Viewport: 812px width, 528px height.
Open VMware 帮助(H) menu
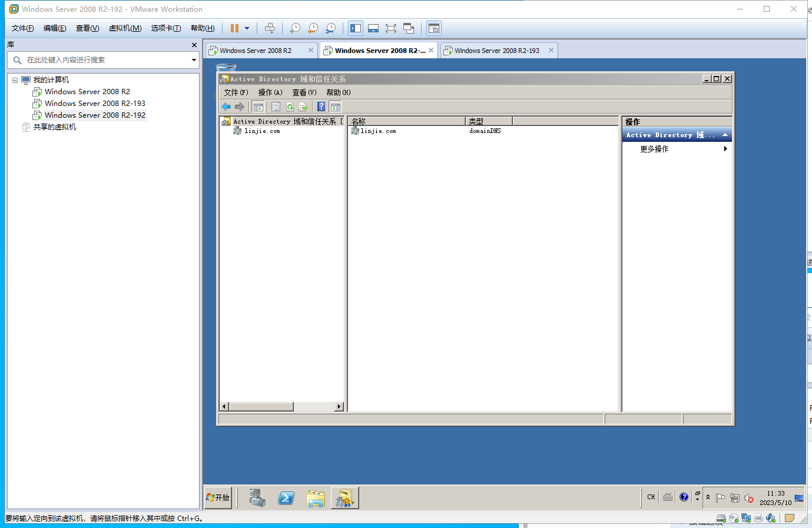[203, 28]
